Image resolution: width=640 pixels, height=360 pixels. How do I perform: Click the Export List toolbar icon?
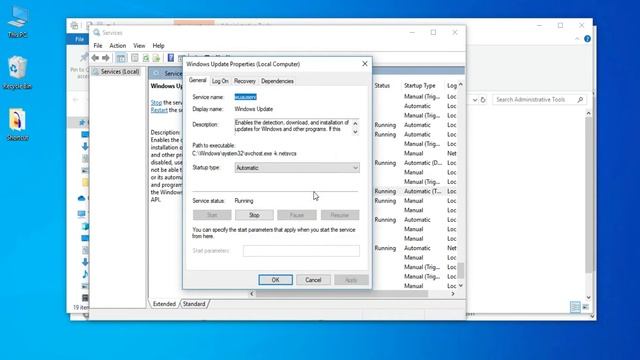click(156, 58)
